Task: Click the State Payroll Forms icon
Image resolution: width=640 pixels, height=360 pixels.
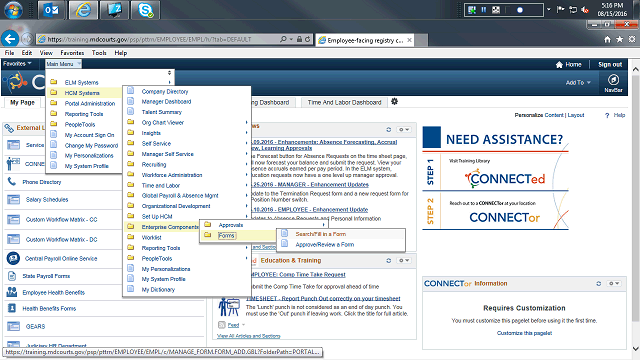Action: (12, 276)
